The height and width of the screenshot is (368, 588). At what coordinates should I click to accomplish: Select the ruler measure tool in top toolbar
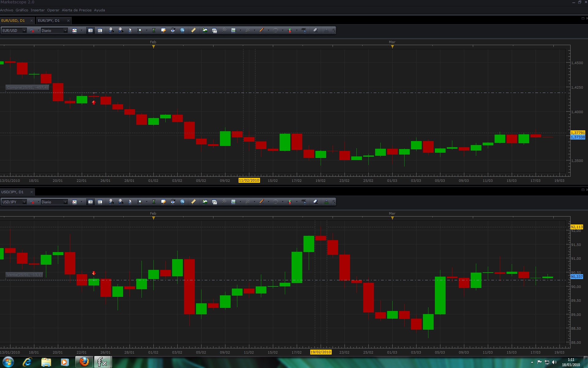point(193,30)
